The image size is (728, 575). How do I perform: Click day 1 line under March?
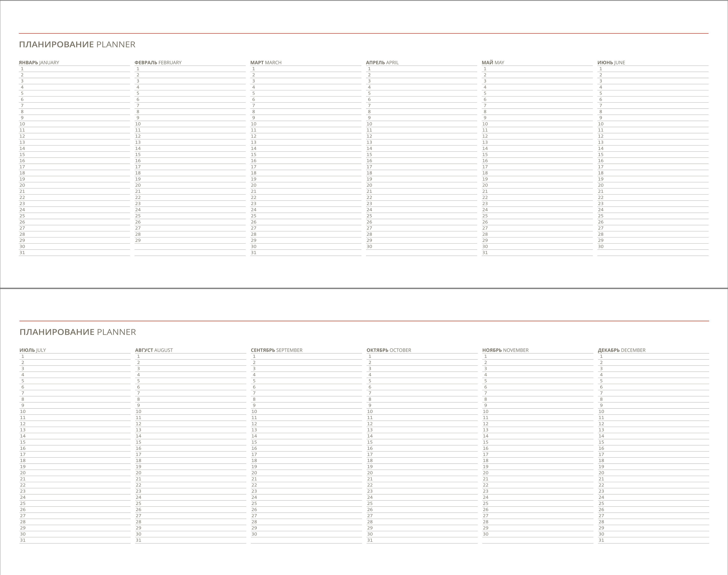306,69
